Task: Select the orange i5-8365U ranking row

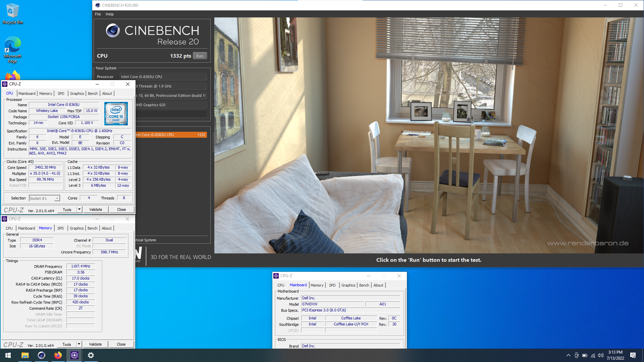Action: click(171, 135)
